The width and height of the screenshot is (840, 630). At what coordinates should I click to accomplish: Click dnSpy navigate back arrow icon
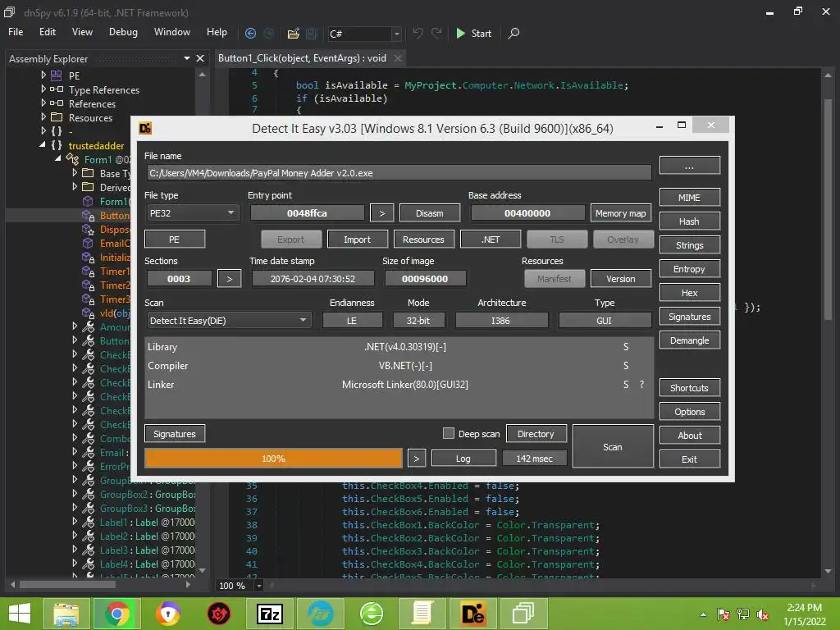coord(250,33)
